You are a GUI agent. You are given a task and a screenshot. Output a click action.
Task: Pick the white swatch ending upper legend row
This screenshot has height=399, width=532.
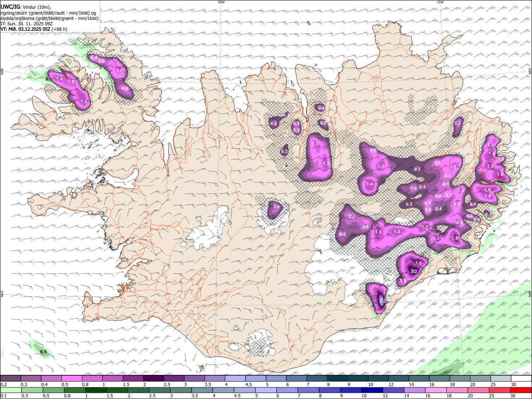521,378
